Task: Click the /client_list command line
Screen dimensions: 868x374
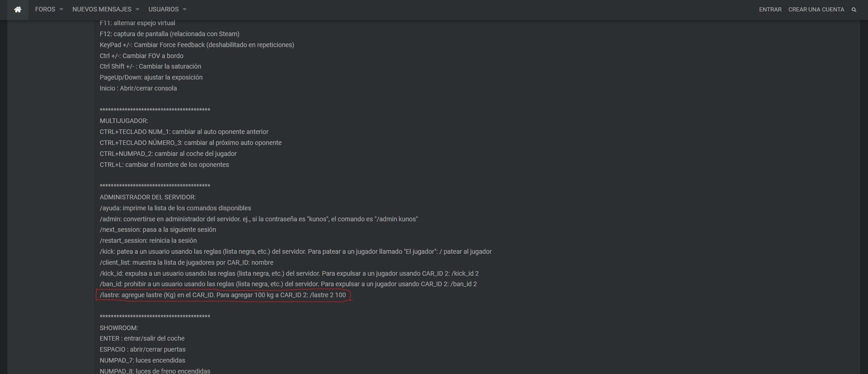Action: click(186, 262)
